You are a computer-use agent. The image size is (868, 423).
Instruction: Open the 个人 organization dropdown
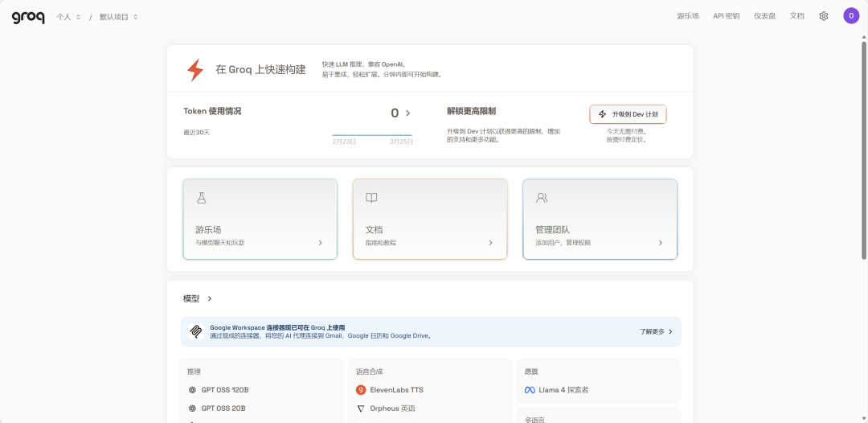(x=68, y=17)
